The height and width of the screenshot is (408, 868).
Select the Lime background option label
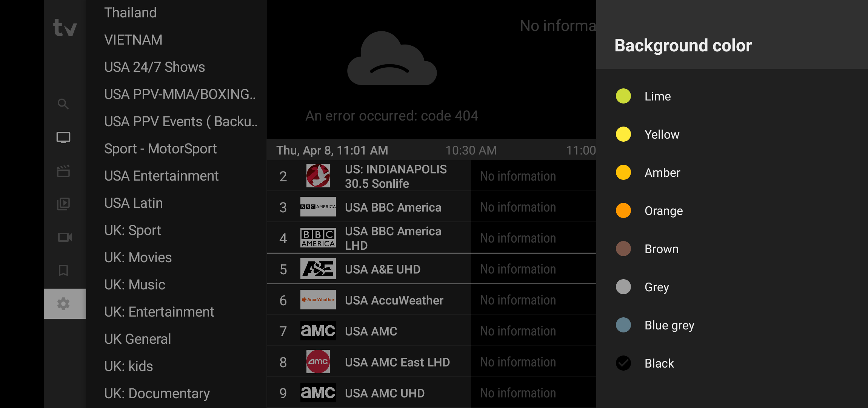(x=657, y=96)
